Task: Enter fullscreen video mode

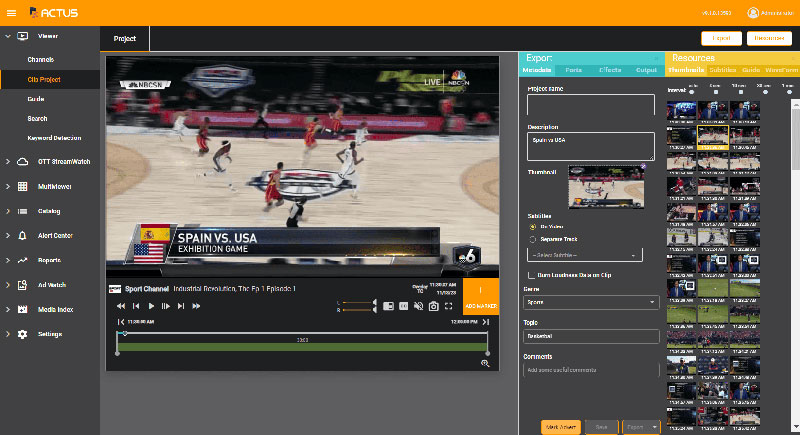Action: (451, 306)
